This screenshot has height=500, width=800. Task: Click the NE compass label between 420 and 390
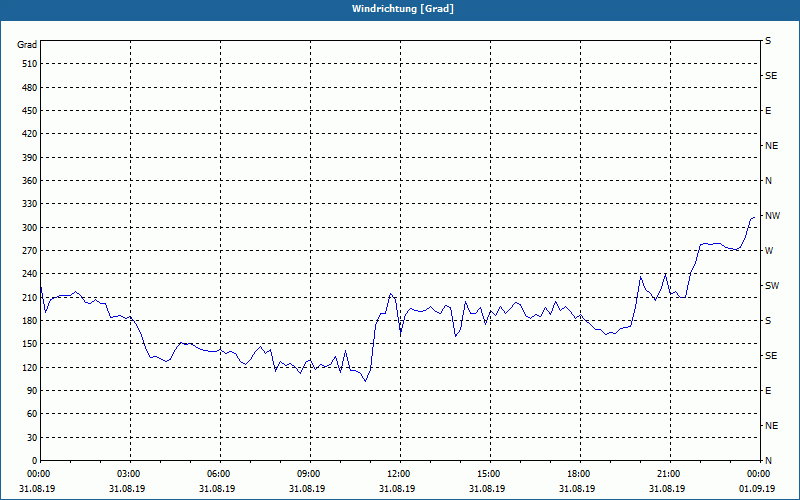point(771,146)
